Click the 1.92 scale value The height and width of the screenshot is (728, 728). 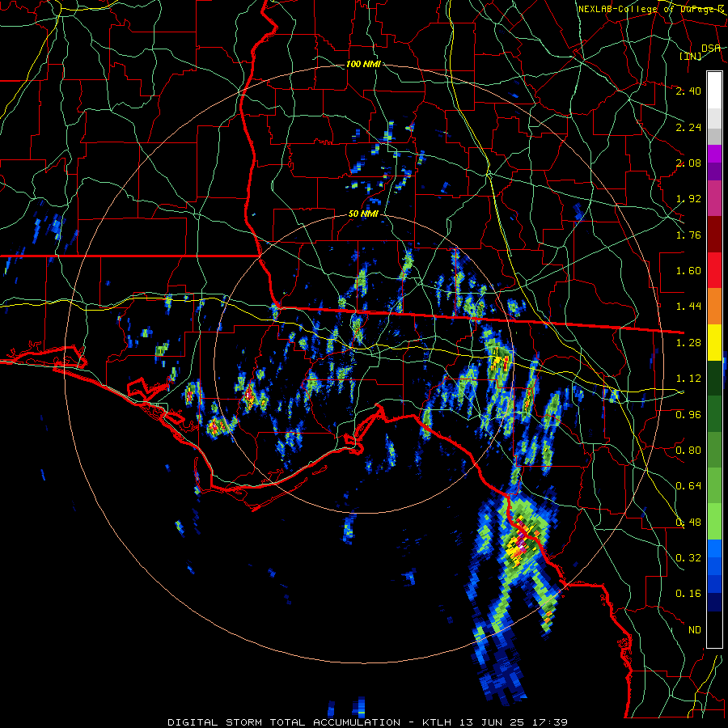point(688,199)
